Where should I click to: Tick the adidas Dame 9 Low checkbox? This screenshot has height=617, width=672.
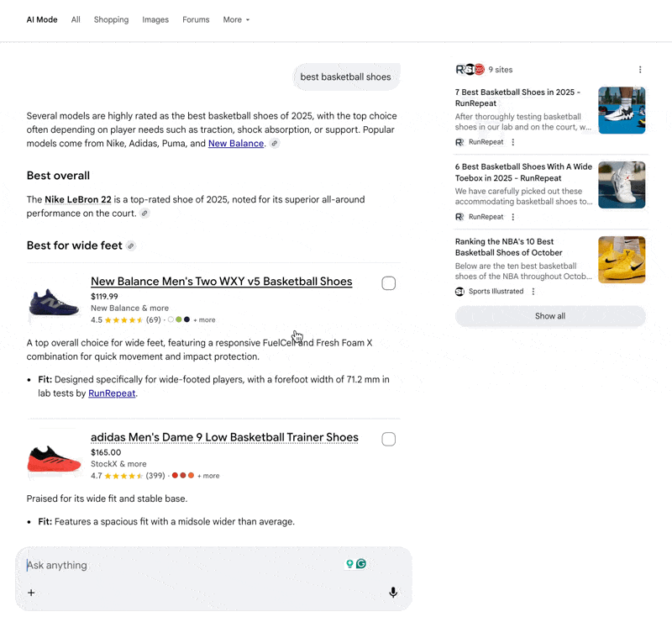coord(388,439)
